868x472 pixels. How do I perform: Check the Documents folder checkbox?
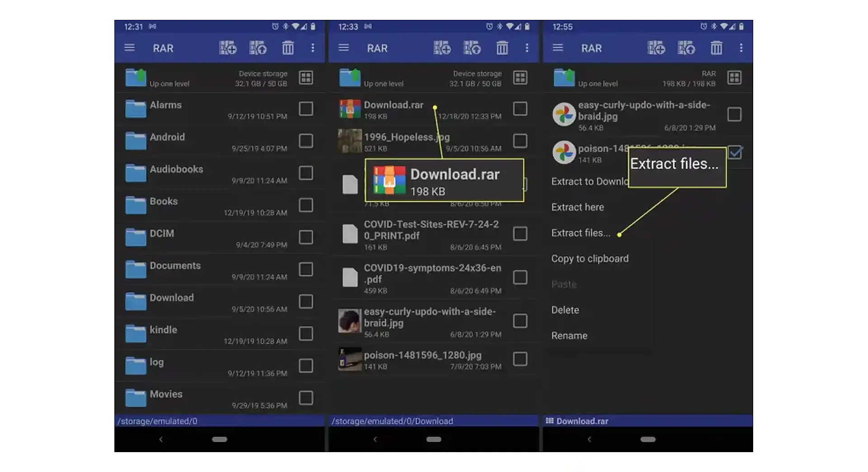[306, 269]
